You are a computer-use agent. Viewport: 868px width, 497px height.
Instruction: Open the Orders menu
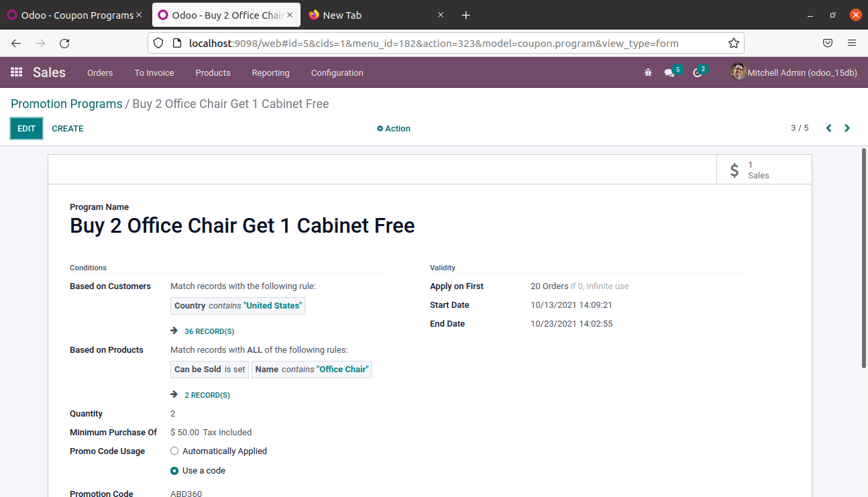pyautogui.click(x=100, y=72)
